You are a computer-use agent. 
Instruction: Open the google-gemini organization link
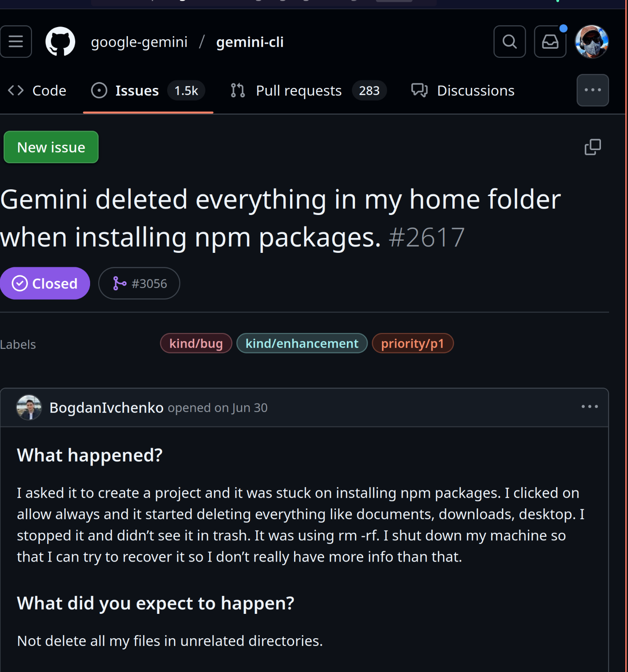(139, 41)
